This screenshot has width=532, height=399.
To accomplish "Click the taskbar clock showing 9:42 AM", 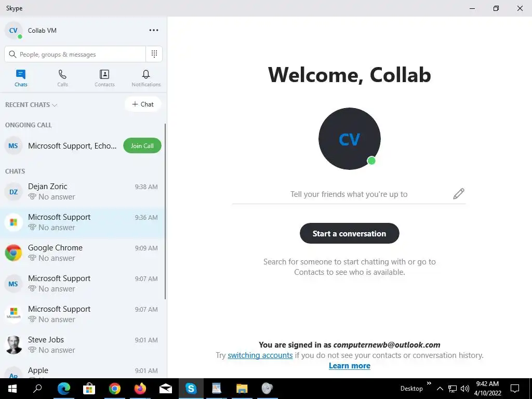I will tap(487, 389).
